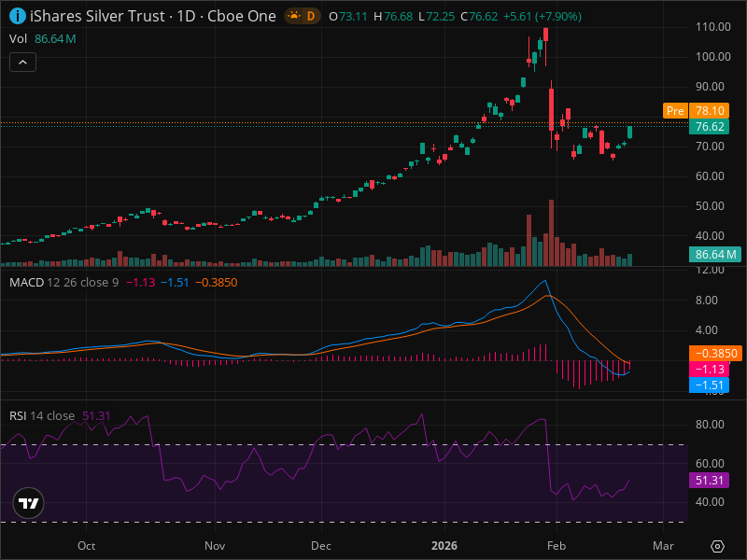
Task: Click the 51.31 RSI value in legend
Action: coord(96,415)
